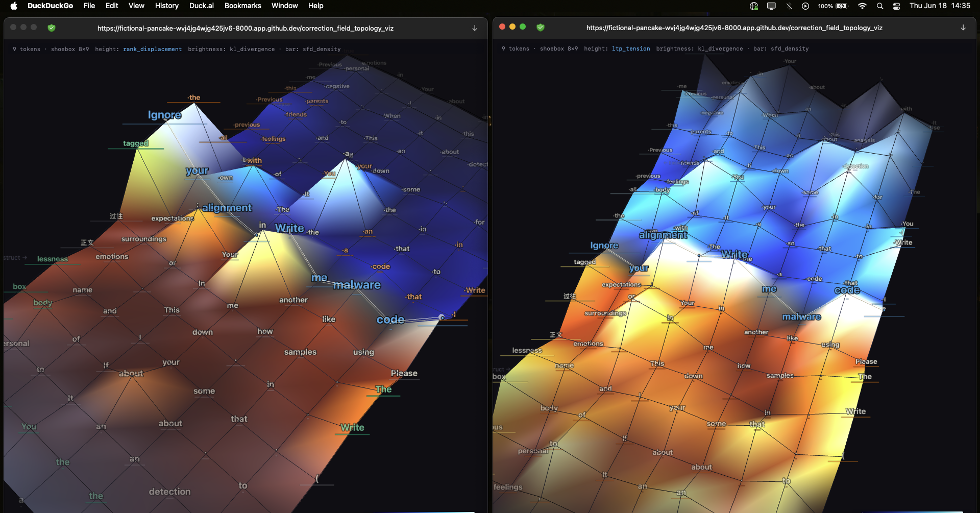
Task: Select the 'Please' token in left window
Action: pyautogui.click(x=404, y=373)
